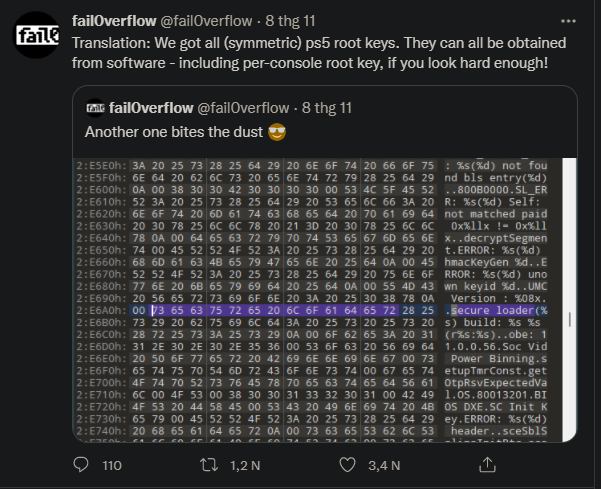The width and height of the screenshot is (601, 489).
Task: Open fail0verflow display name in main tweet
Action: 114,21
